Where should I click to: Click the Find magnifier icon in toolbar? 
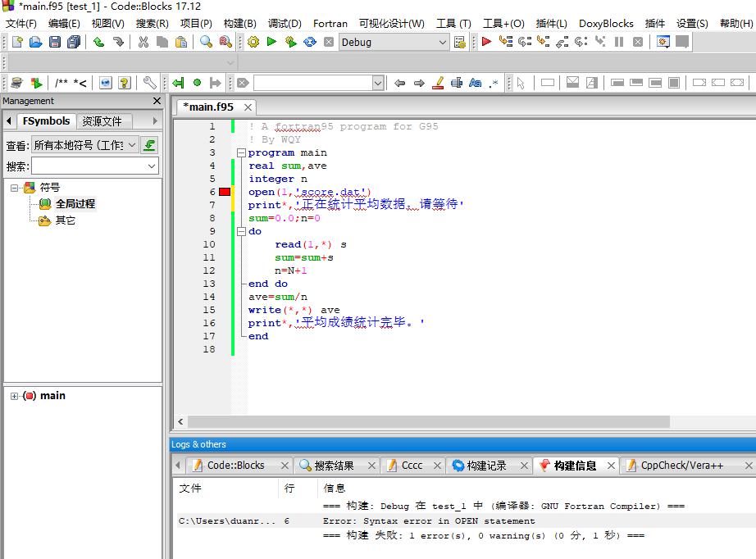point(206,42)
